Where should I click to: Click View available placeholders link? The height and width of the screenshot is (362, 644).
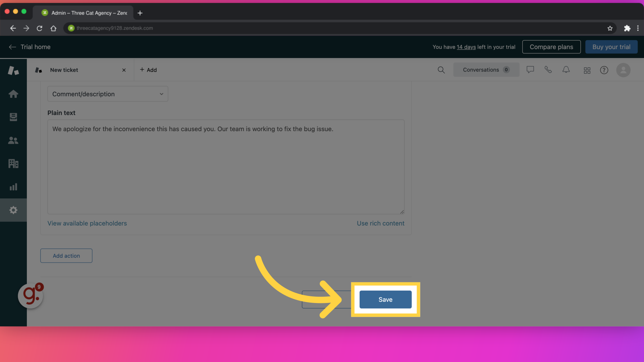point(87,223)
